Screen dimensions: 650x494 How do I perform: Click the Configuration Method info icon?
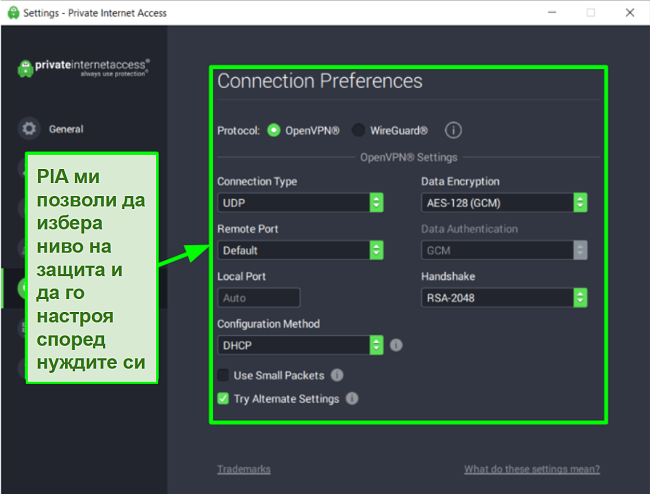click(x=396, y=345)
